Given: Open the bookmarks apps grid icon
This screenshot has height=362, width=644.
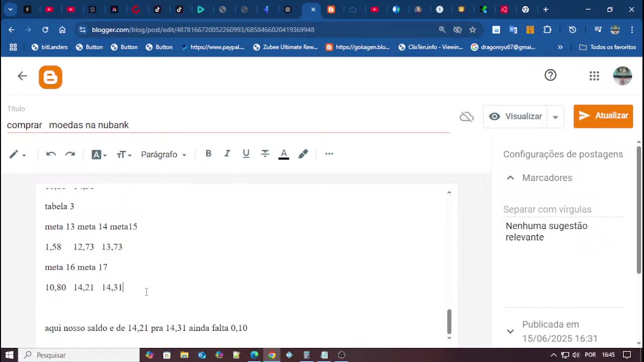Looking at the screenshot, I should [13, 47].
